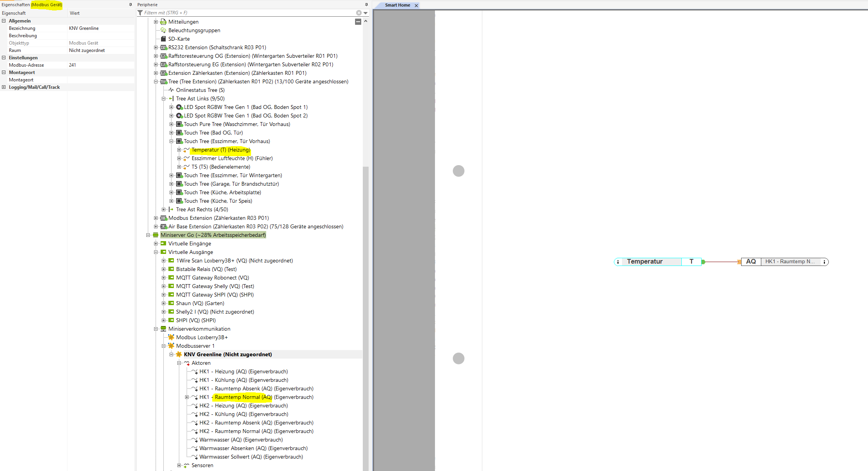Select HK2 - Heizung (AQ) actuator
The image size is (868, 471).
pyautogui.click(x=243, y=405)
